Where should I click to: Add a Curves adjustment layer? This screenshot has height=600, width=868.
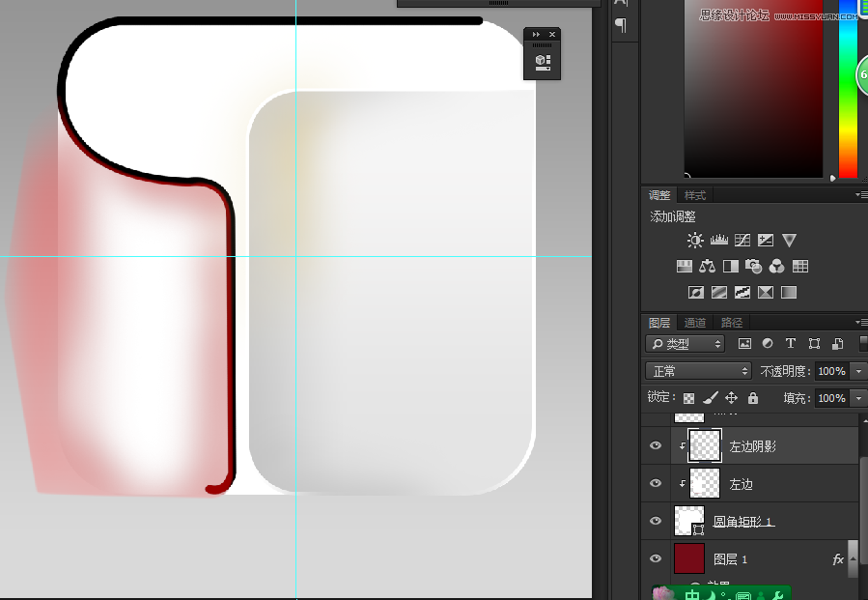(742, 240)
